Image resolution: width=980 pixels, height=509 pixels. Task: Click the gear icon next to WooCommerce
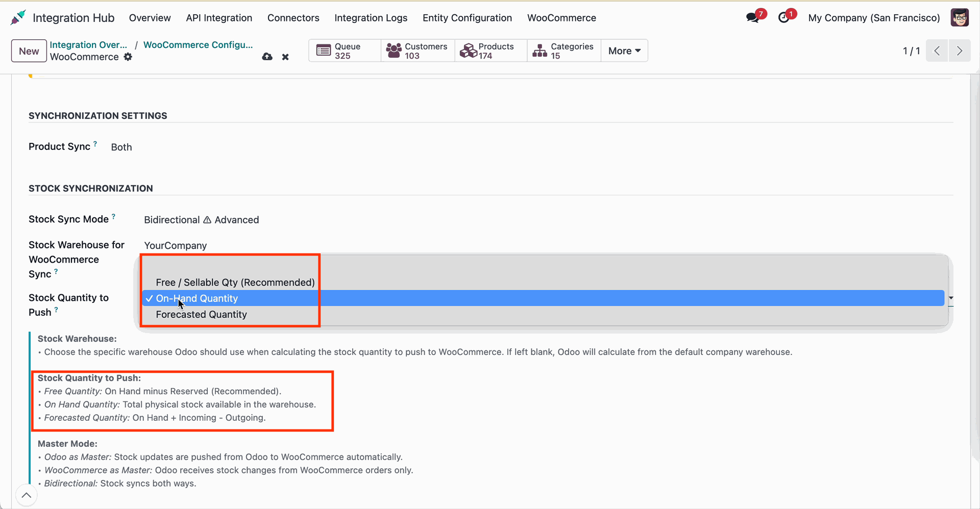click(128, 57)
